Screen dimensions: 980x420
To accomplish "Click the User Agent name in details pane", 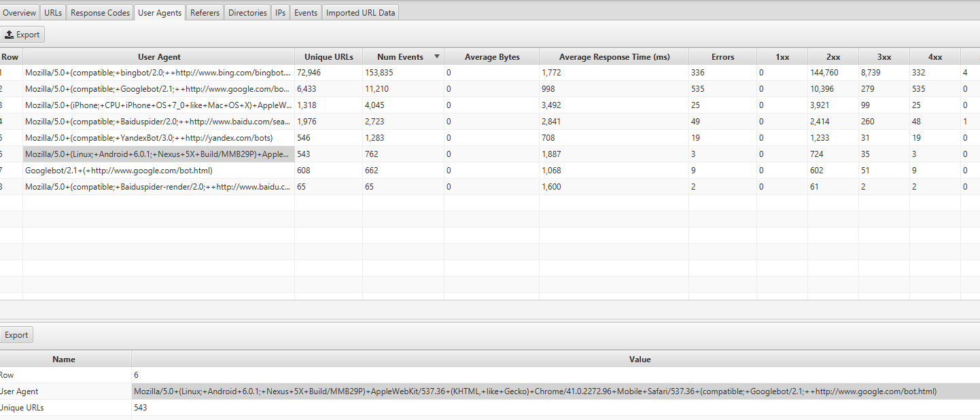I will 65,391.
